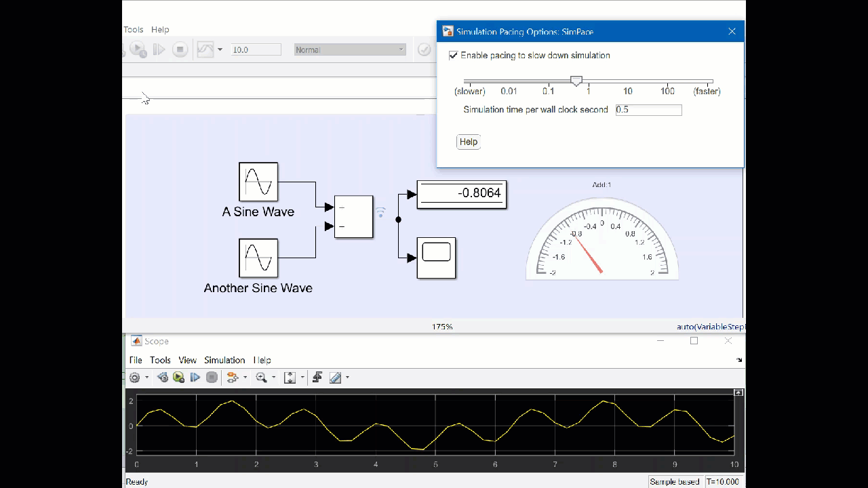Open the View menu in Scope window
This screenshot has width=868, height=488.
pos(187,360)
